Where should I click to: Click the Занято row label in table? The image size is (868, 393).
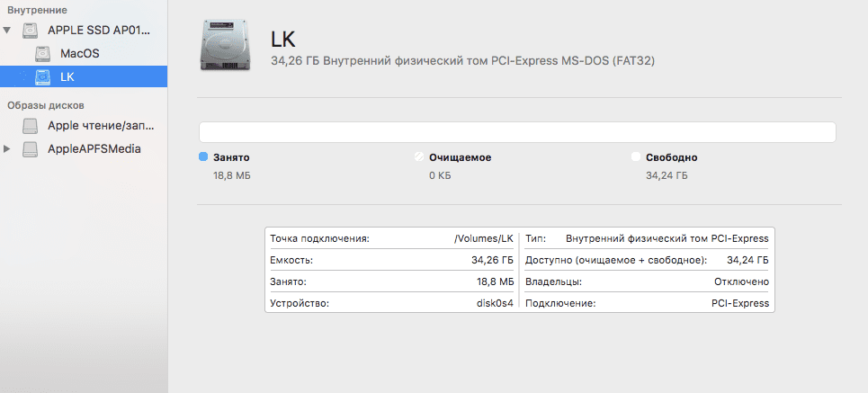click(x=288, y=281)
